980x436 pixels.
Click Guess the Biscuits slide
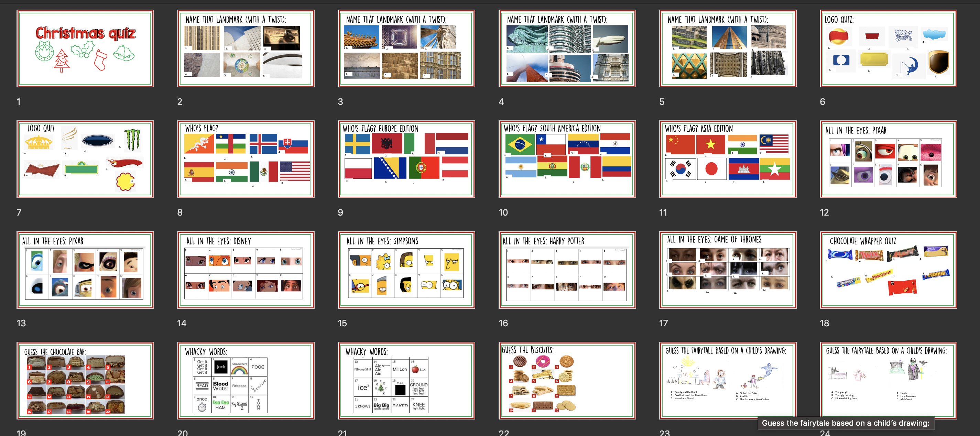(567, 380)
